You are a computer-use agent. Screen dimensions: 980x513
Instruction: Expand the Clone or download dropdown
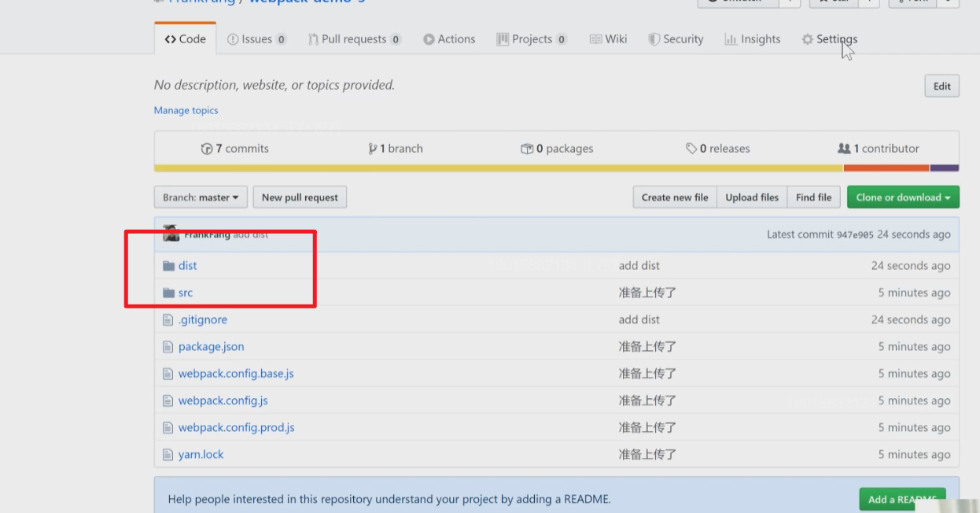click(x=903, y=197)
